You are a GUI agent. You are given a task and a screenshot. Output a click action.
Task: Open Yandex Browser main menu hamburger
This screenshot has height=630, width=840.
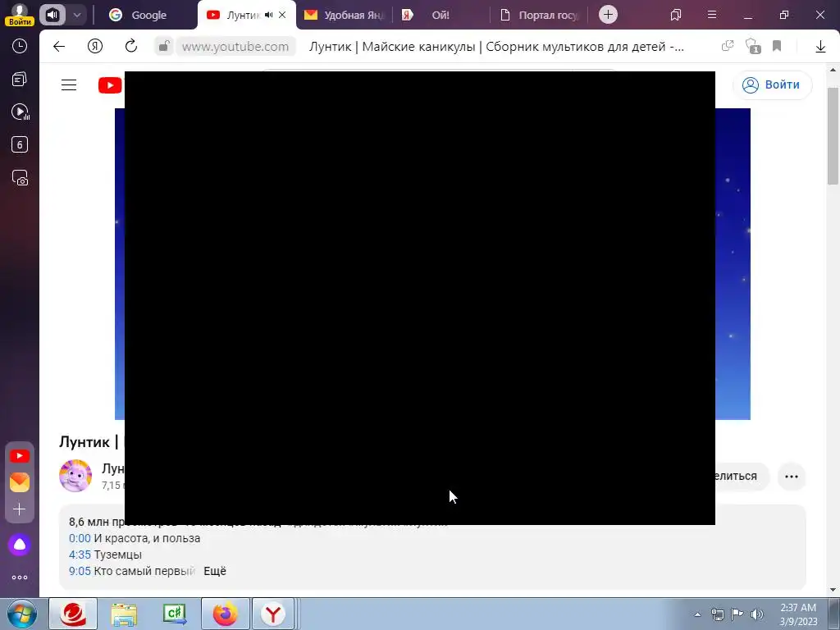[712, 15]
